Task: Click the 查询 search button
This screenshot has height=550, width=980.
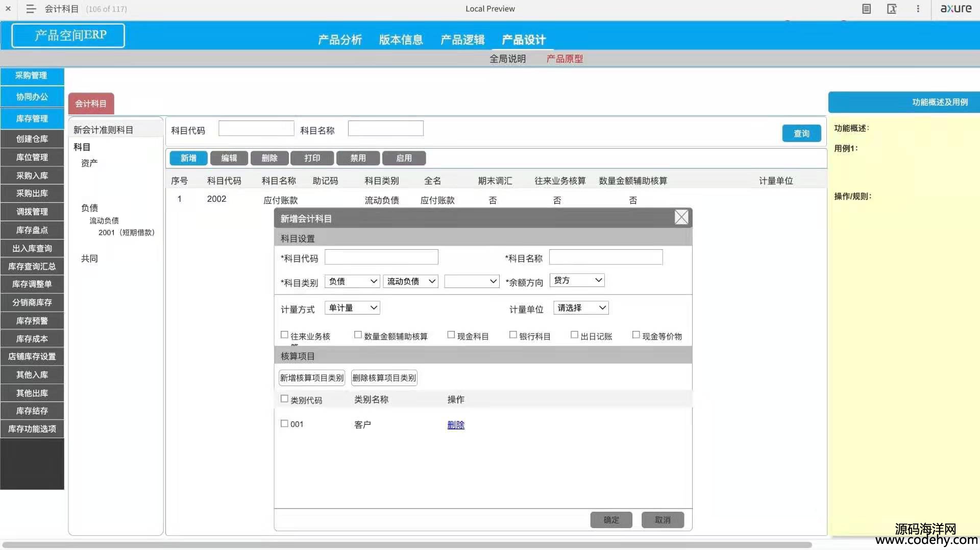Action: (x=801, y=133)
